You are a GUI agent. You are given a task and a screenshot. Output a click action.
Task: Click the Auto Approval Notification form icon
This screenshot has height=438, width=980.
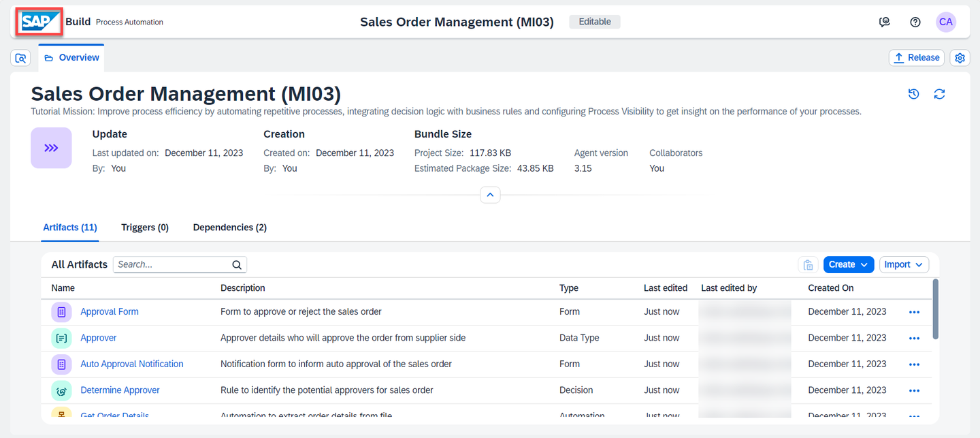tap(61, 364)
